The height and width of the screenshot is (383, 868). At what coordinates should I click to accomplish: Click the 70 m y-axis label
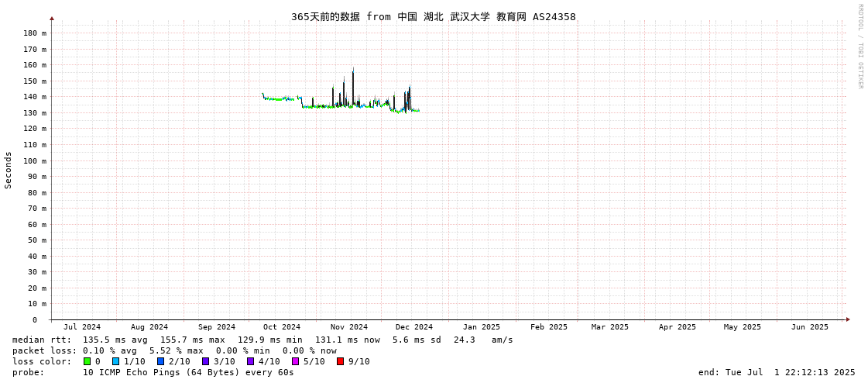(x=37, y=209)
